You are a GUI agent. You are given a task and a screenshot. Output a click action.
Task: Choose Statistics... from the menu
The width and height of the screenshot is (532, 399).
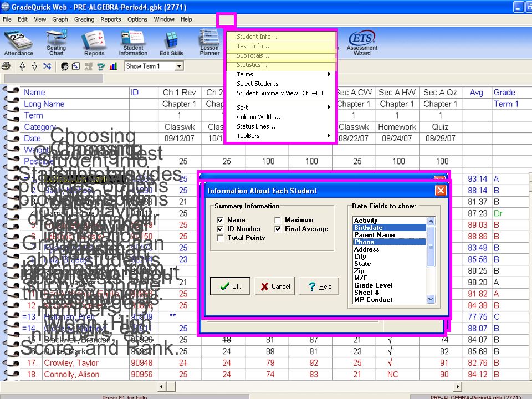coord(282,65)
